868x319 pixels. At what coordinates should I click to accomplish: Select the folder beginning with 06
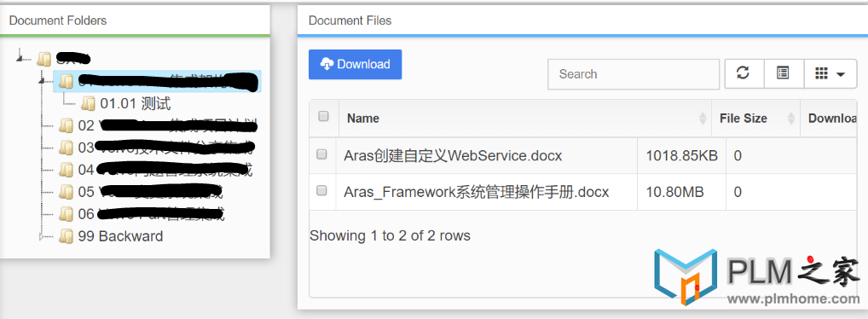coord(152,214)
